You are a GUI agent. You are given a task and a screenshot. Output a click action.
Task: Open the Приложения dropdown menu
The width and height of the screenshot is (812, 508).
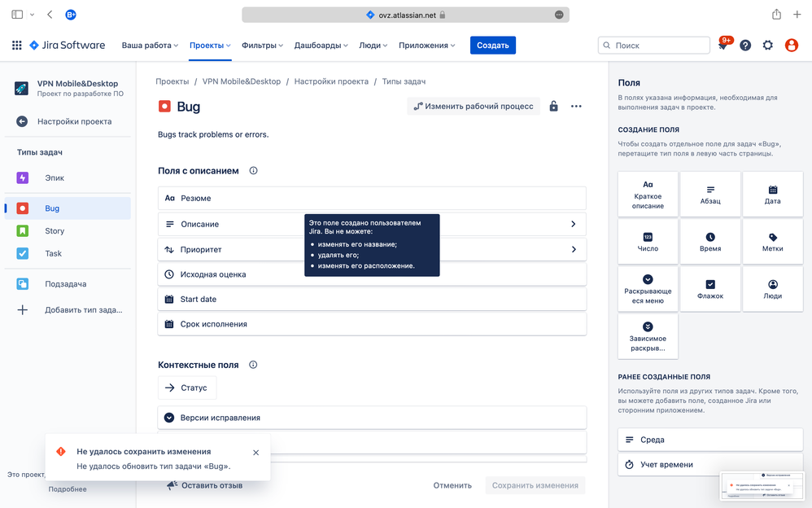[426, 45]
